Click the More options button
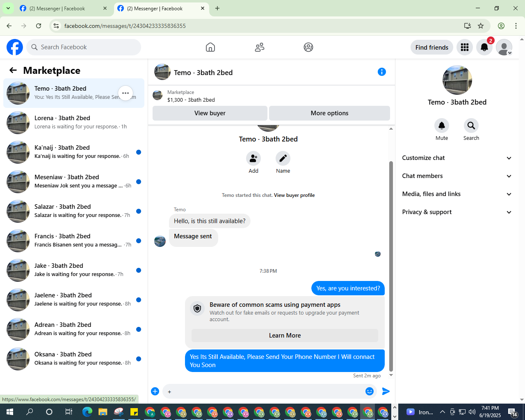The height and width of the screenshot is (420, 525). (x=329, y=113)
